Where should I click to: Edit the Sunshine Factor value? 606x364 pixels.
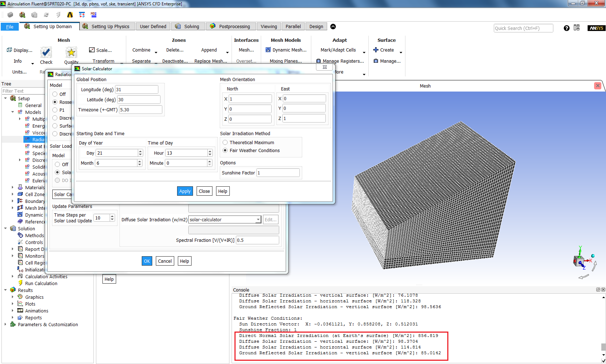278,173
